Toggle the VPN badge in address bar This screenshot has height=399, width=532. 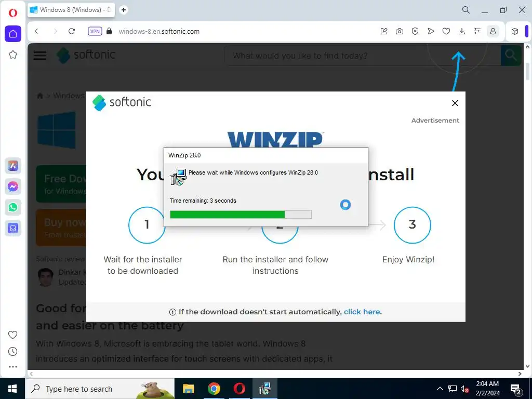coord(95,31)
